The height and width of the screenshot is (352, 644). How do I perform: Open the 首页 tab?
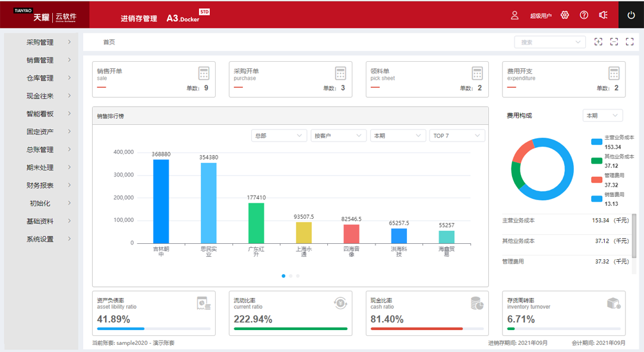click(109, 42)
